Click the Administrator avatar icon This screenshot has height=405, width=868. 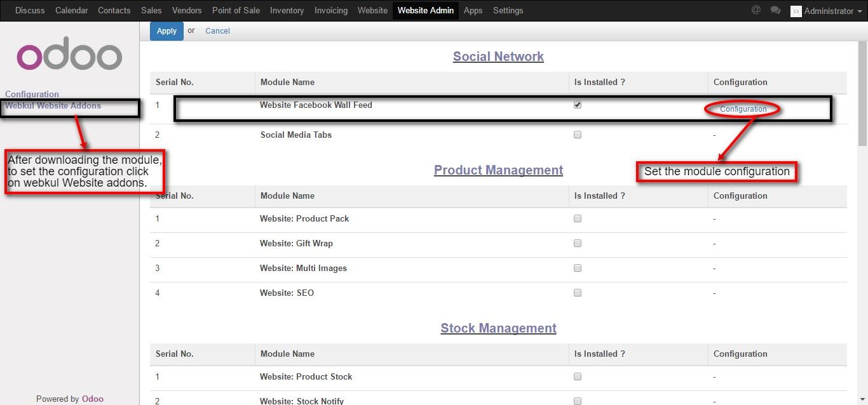(796, 11)
